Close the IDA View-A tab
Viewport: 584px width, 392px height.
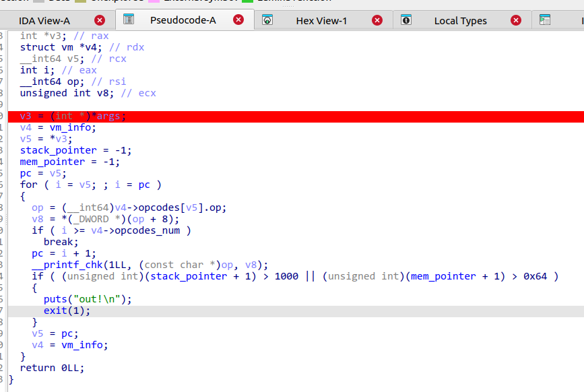(100, 20)
